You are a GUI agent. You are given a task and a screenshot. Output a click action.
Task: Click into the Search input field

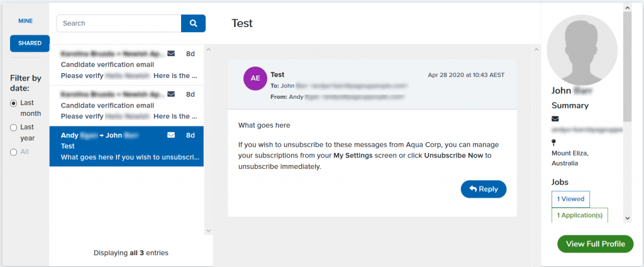tap(119, 23)
